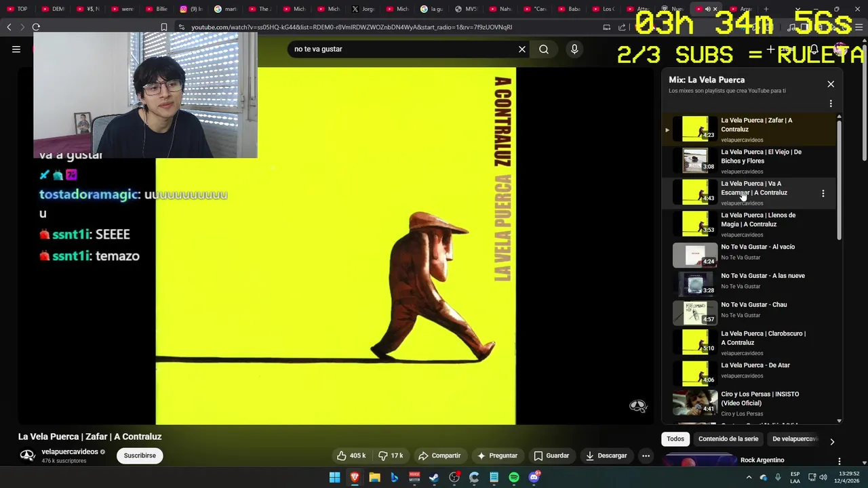Play Llenos de Magia | A Contraluz

click(749, 224)
